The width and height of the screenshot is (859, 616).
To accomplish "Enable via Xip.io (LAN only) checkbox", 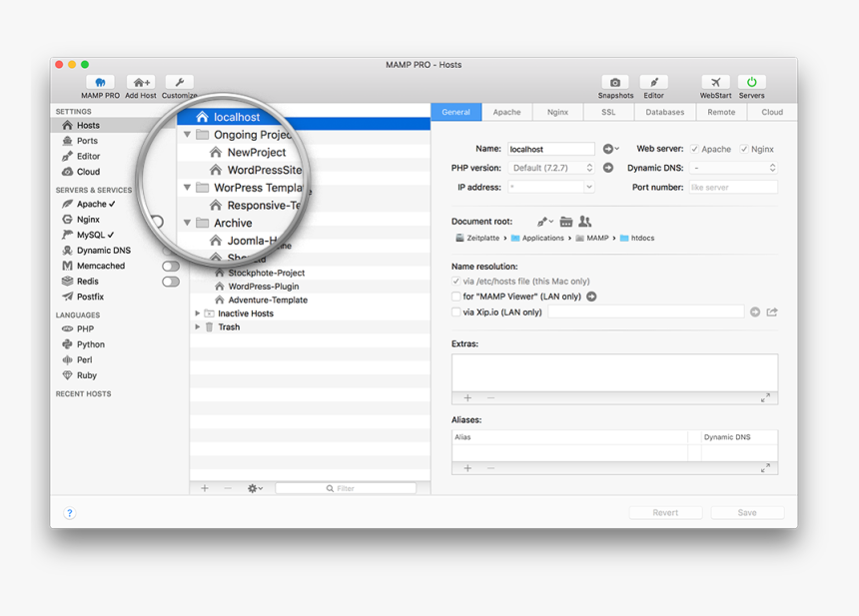I will tap(455, 312).
